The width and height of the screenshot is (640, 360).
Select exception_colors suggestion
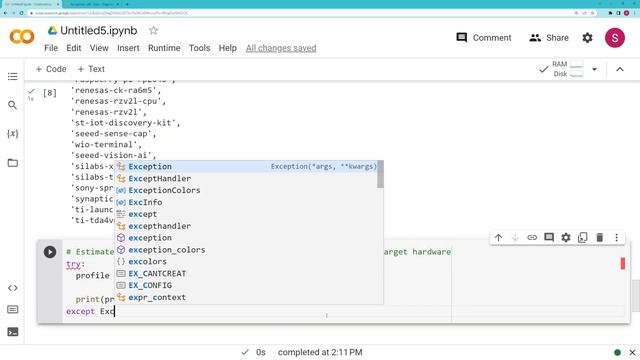pyautogui.click(x=246, y=249)
